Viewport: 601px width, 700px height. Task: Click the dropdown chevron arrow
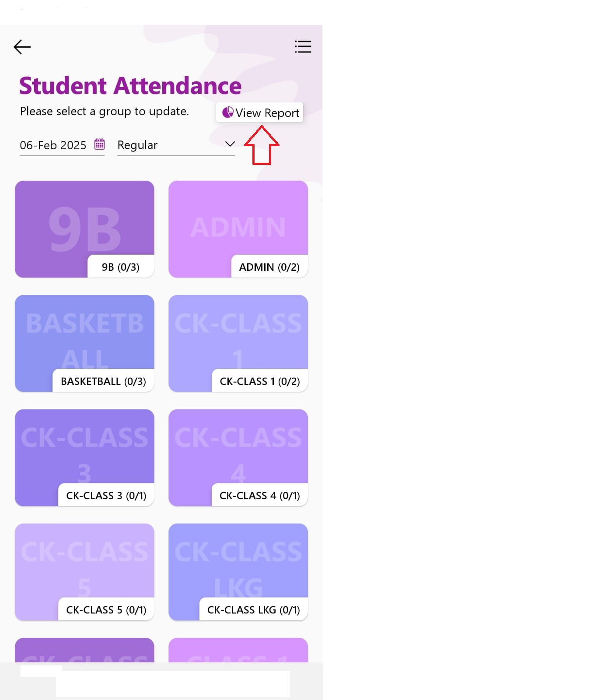click(230, 144)
